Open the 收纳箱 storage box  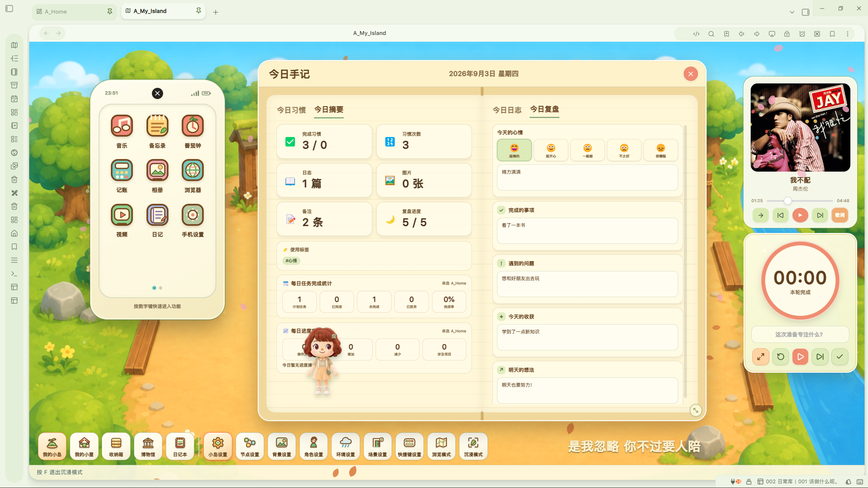pyautogui.click(x=116, y=446)
